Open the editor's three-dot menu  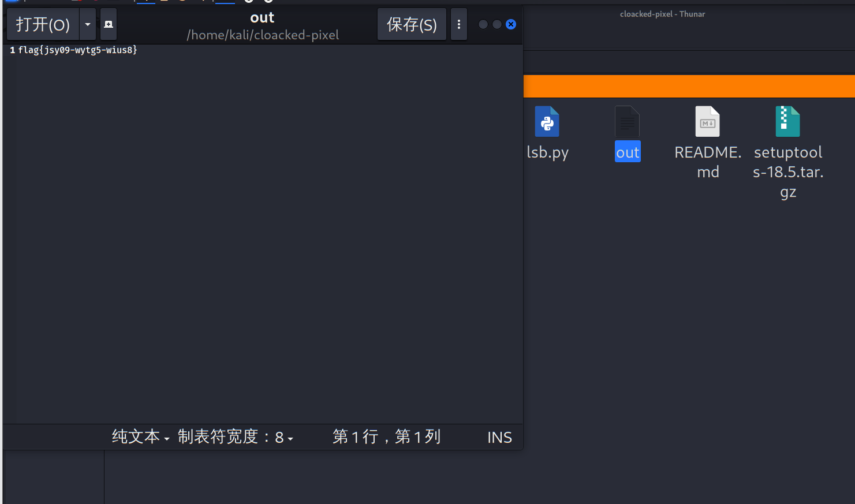click(458, 24)
